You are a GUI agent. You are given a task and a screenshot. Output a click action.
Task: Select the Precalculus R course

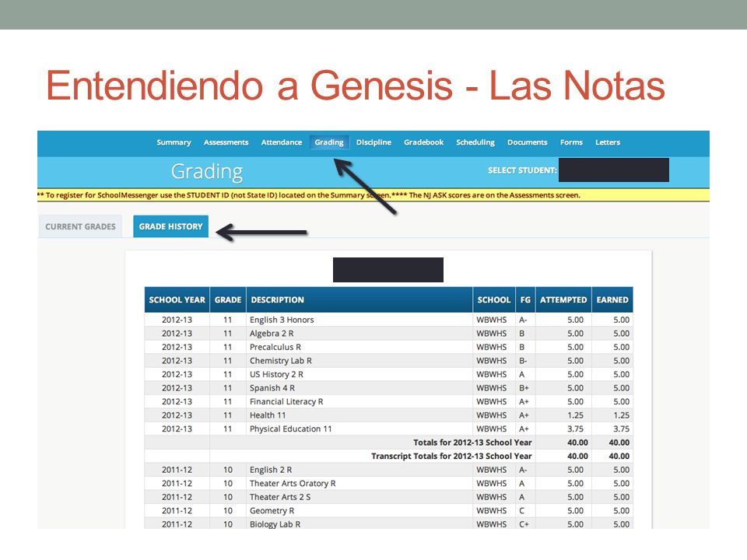coord(389,347)
